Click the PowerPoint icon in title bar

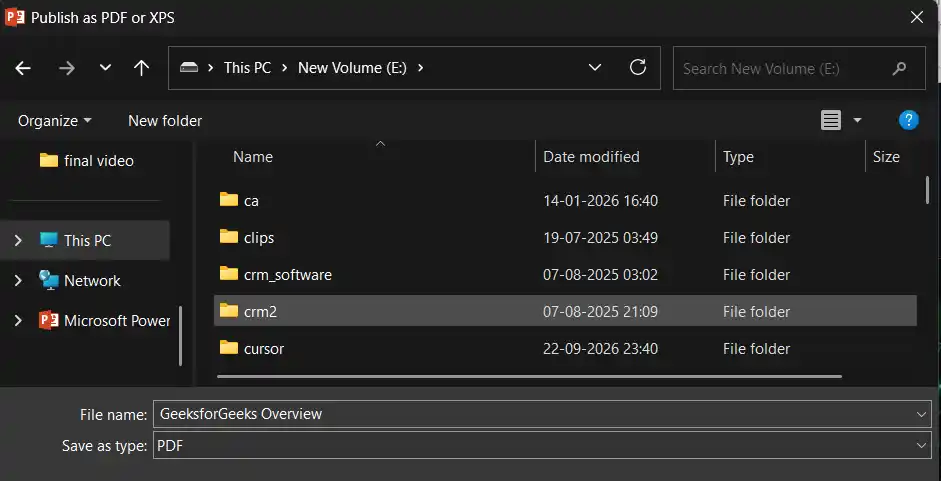14,17
